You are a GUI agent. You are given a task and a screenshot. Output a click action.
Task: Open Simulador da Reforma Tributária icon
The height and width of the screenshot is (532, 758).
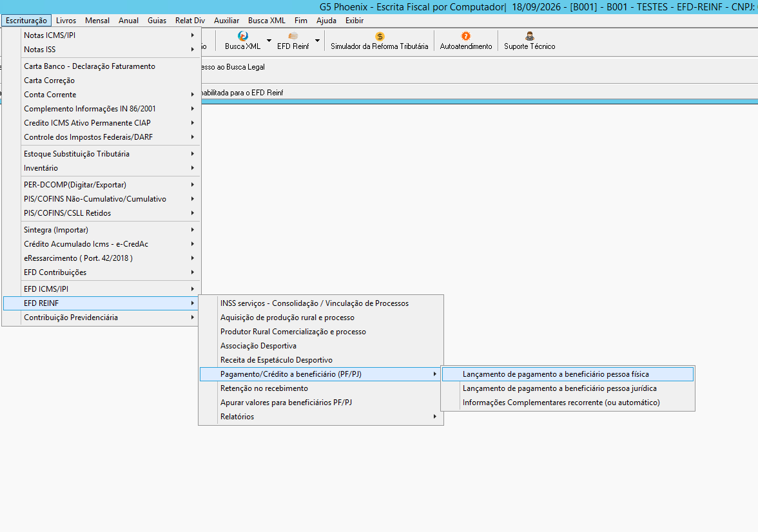tap(380, 36)
